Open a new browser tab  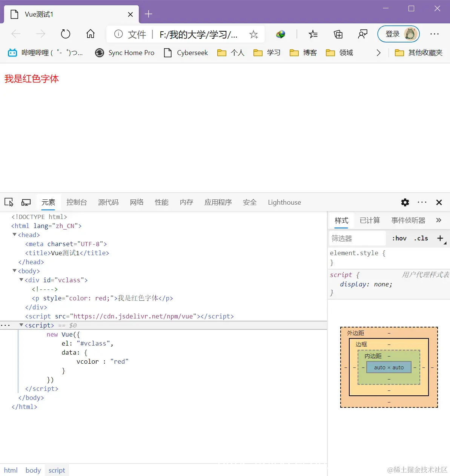point(149,14)
